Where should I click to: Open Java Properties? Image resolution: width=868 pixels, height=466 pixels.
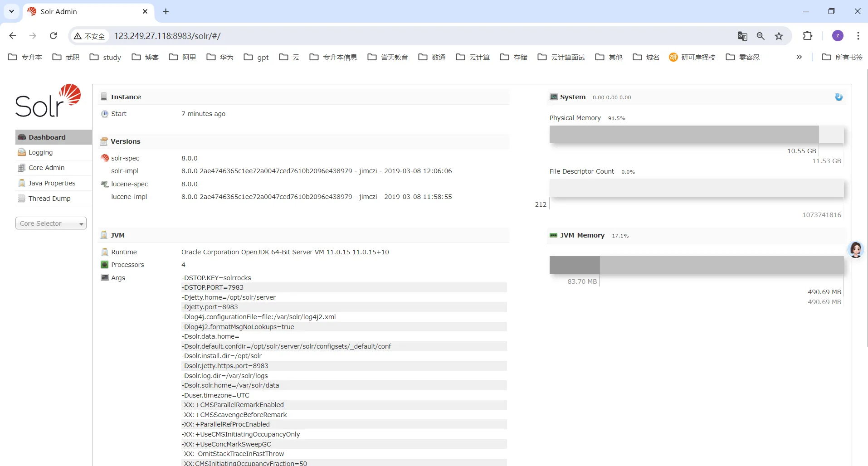pyautogui.click(x=54, y=183)
